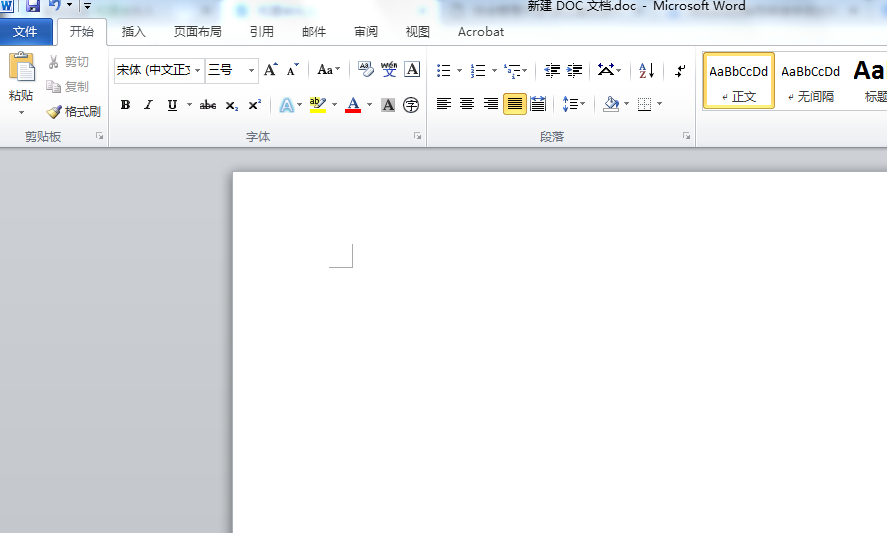Open multilevel list menu

[x=515, y=70]
